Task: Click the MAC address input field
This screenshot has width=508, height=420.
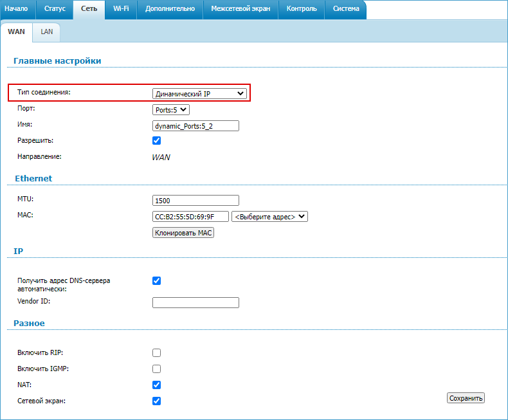Action: point(190,217)
